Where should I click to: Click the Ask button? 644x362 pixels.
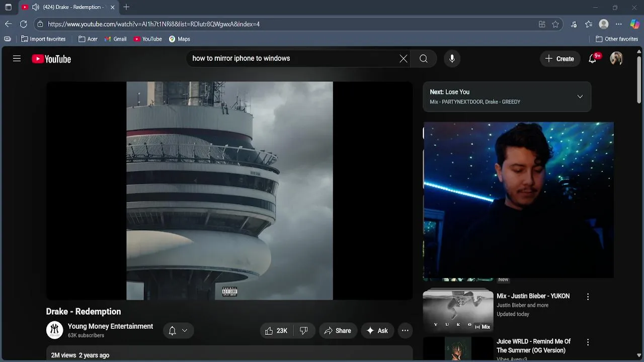[377, 330]
